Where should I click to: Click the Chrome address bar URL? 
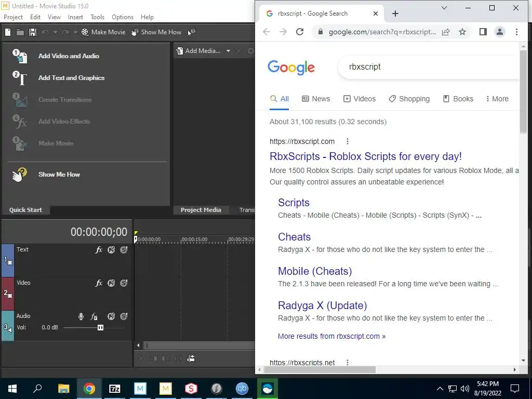(x=382, y=32)
